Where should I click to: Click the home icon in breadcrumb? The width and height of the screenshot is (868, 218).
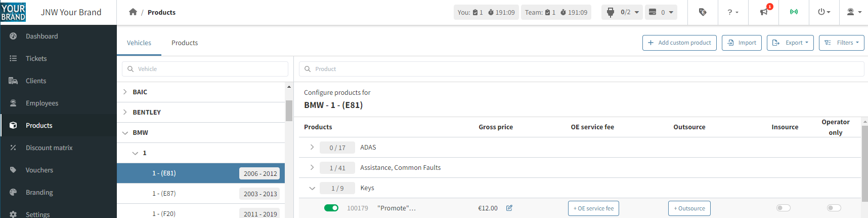coord(133,12)
